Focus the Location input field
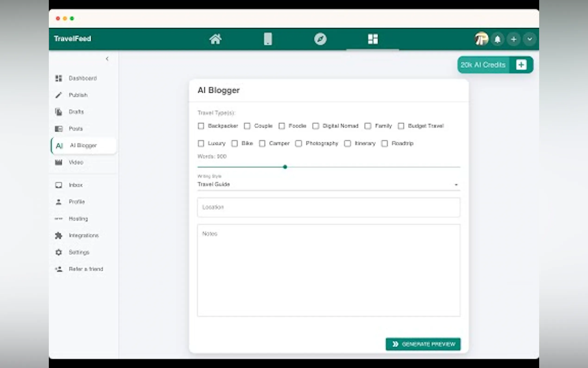Screen dimensions: 588x368 point(328,207)
